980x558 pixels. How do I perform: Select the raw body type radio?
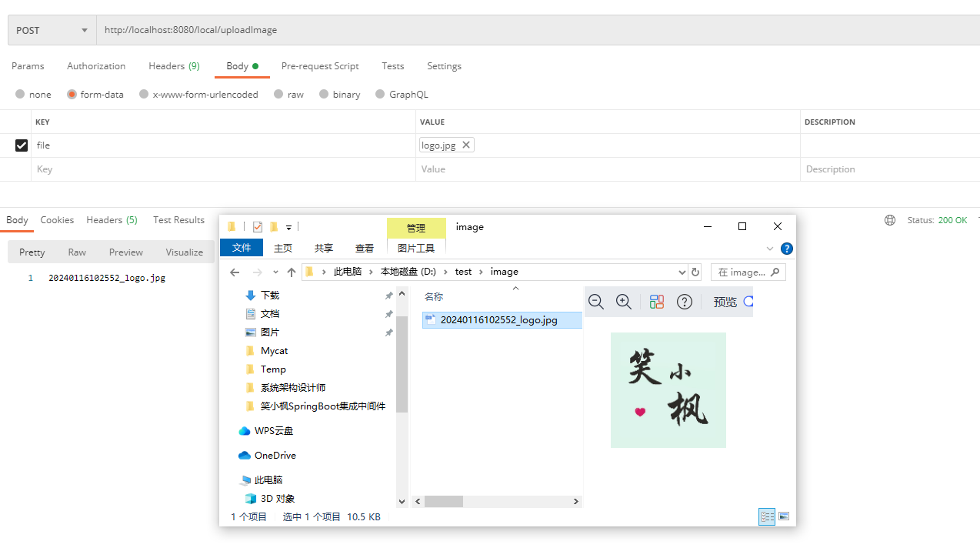pos(278,95)
